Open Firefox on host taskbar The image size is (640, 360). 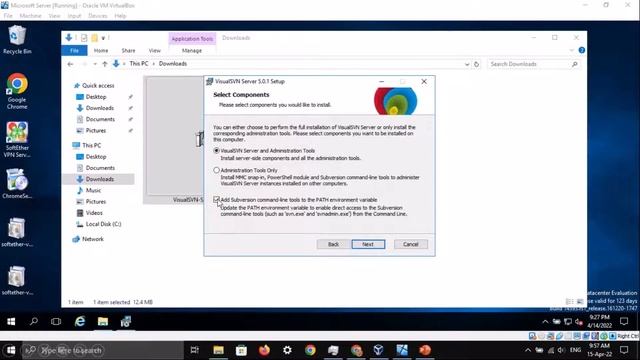[x=264, y=350]
